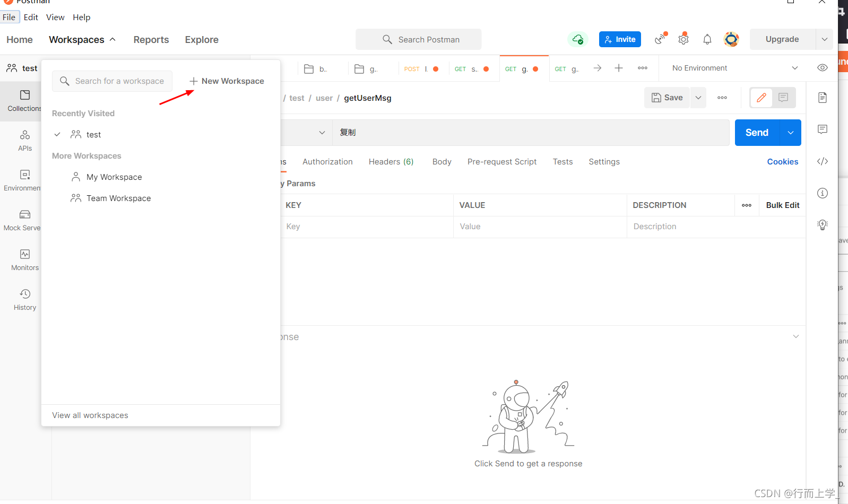Open the History sidebar section
848x504 pixels.
[25, 300]
